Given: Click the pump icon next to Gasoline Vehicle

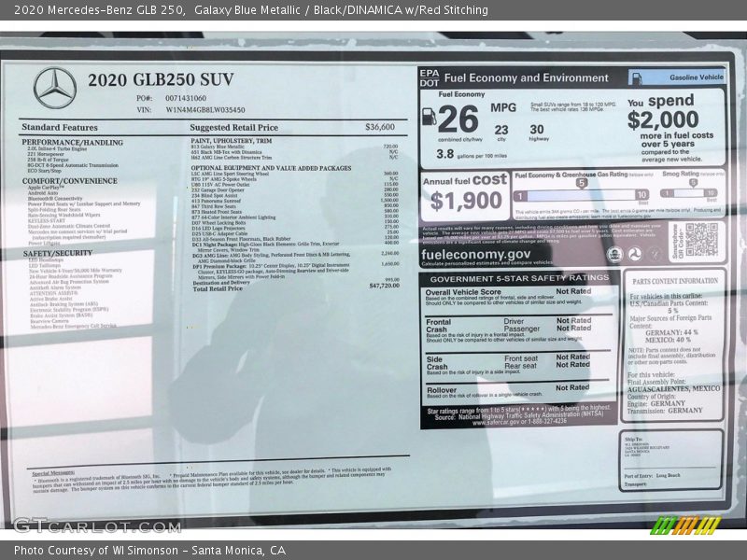Looking at the screenshot, I should tap(637, 78).
